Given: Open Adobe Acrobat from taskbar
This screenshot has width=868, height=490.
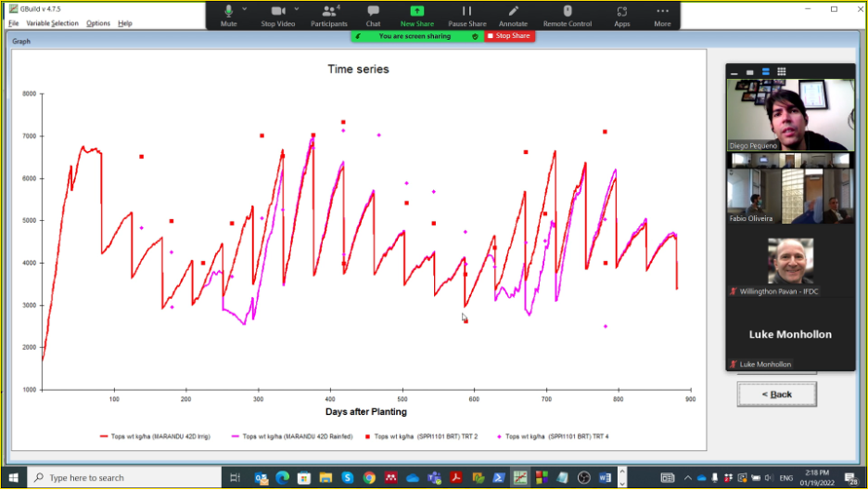Looking at the screenshot, I should point(456,478).
